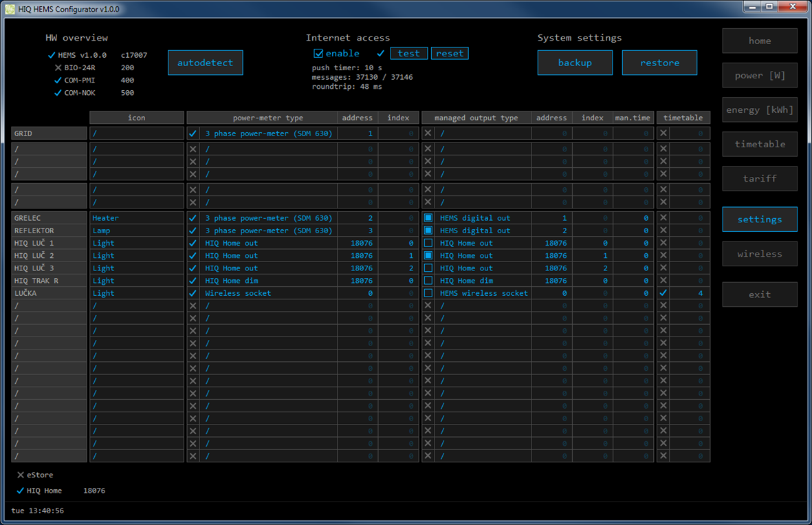Toggle the Internet access enable checkbox
812x525 pixels.
pos(318,54)
